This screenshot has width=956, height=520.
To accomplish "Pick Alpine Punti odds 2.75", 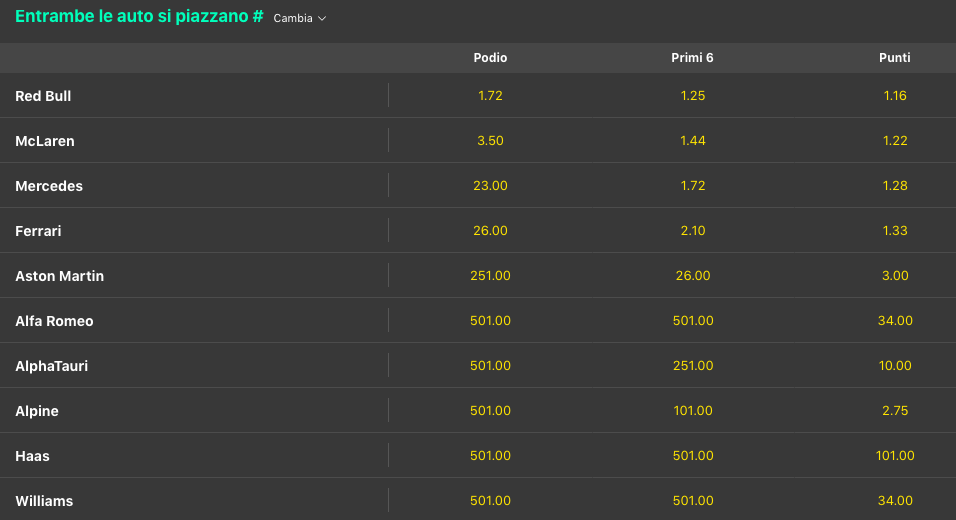I will pyautogui.click(x=895, y=411).
